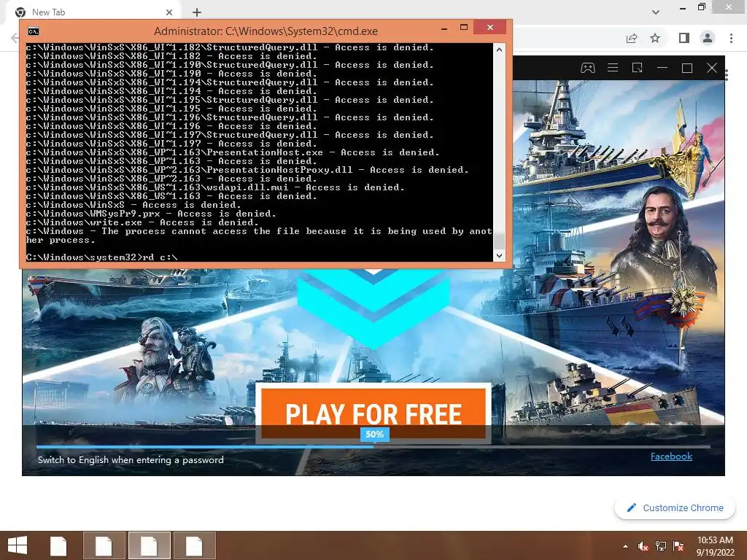Click the 50% loading progress marker
This screenshot has width=747, height=560.
(x=374, y=435)
